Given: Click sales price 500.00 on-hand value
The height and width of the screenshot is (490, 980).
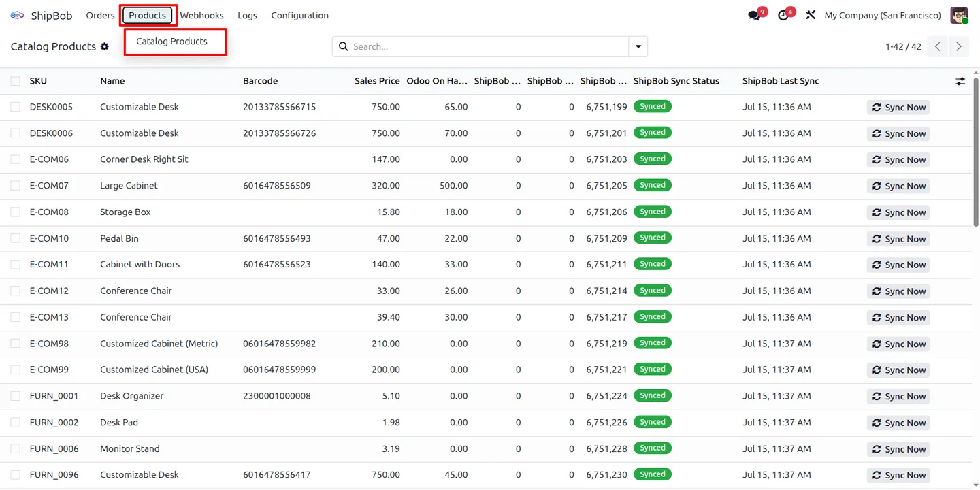Looking at the screenshot, I should [x=453, y=186].
